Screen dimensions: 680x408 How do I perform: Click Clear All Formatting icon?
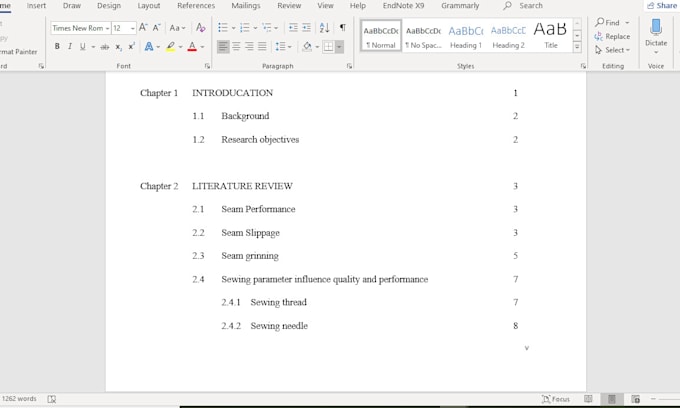tap(200, 28)
